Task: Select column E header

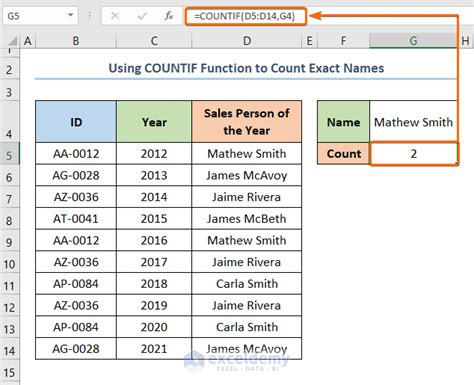Action: [309, 41]
